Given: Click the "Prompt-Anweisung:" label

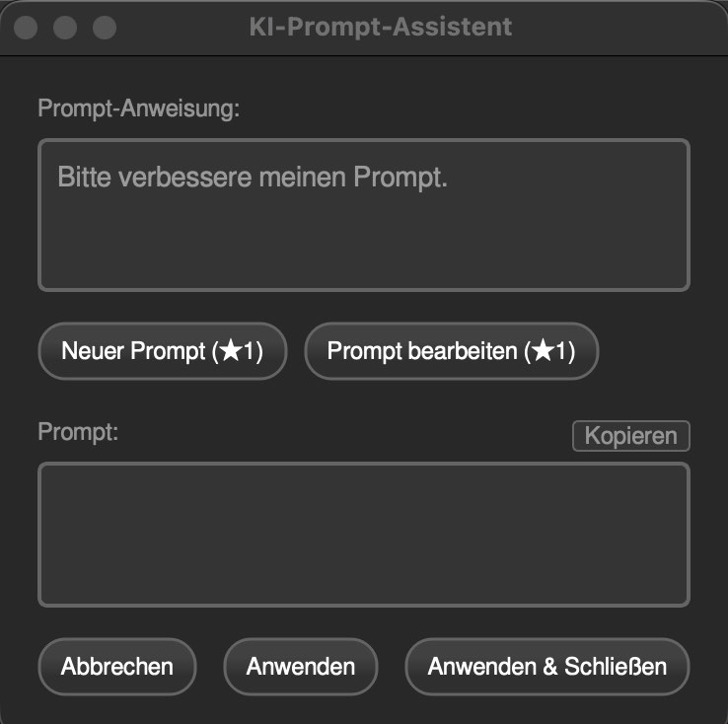Looking at the screenshot, I should (x=139, y=109).
